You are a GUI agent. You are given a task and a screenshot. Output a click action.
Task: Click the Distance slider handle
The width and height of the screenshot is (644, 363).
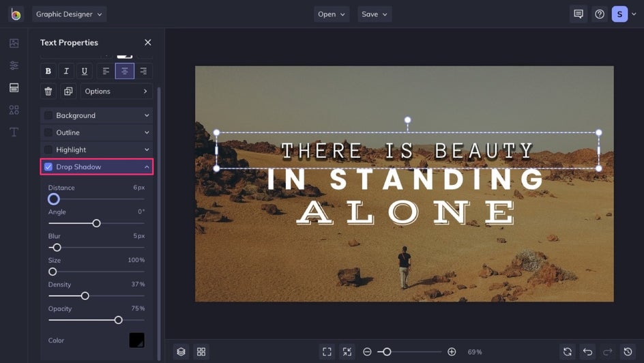[x=53, y=199]
